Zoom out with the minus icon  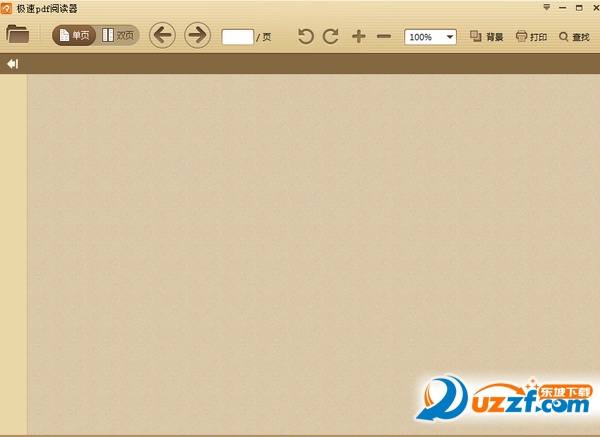(x=384, y=37)
